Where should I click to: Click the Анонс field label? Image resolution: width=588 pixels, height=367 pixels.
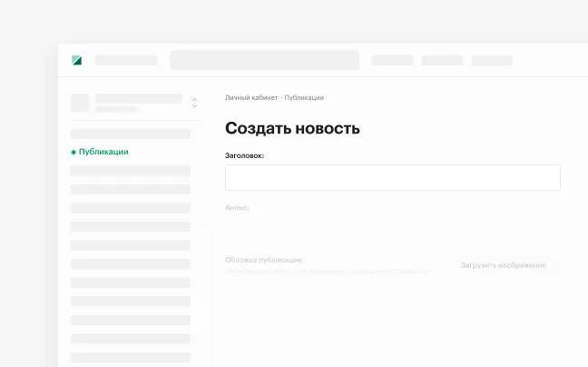pyautogui.click(x=237, y=207)
